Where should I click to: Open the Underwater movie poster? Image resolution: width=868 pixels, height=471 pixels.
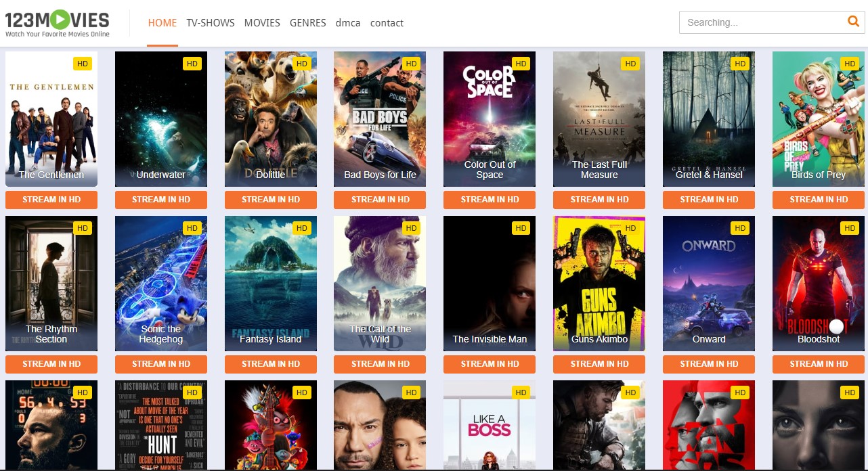point(161,119)
